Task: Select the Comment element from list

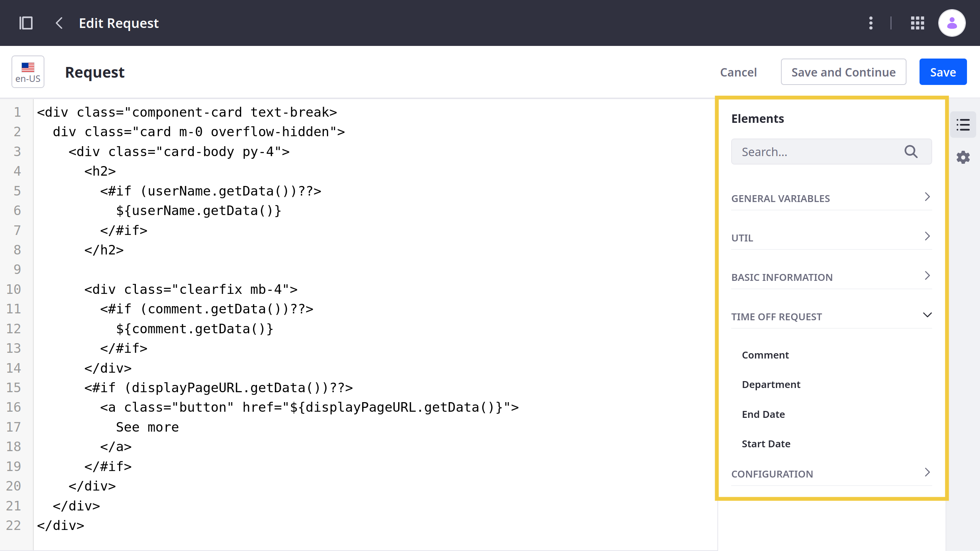Action: pos(765,355)
